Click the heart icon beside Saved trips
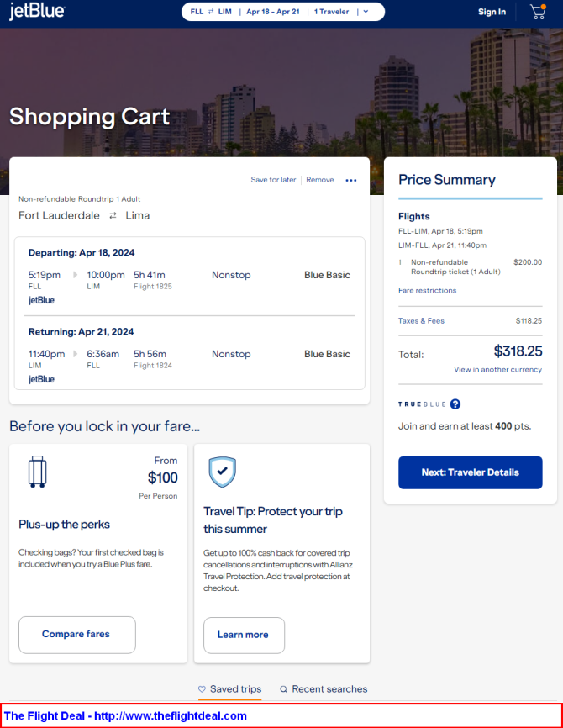The image size is (563, 728). (x=202, y=689)
